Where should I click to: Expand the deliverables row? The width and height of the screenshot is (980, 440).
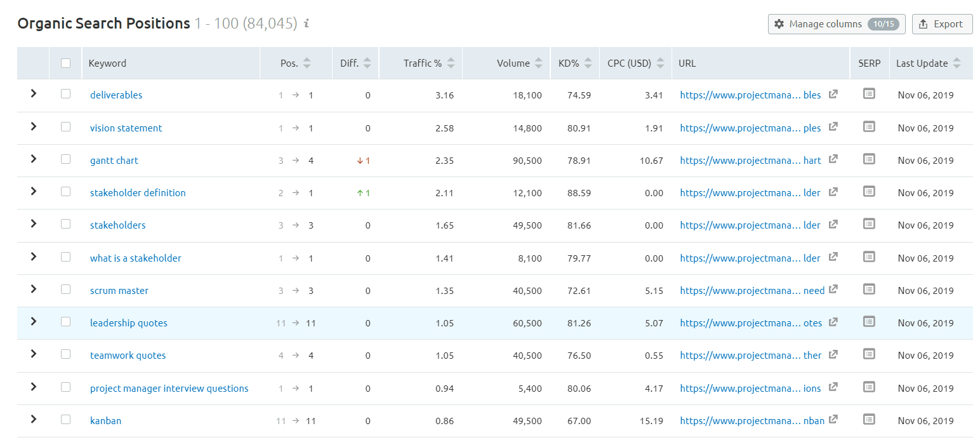[34, 93]
